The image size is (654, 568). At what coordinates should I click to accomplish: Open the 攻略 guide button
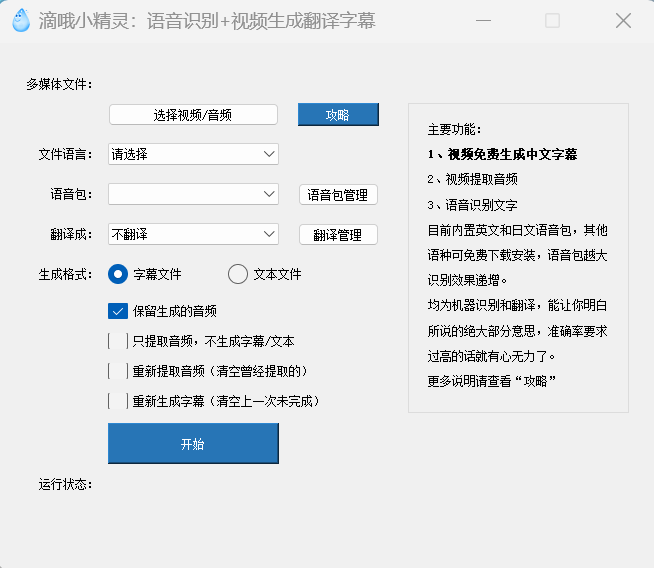tap(338, 115)
